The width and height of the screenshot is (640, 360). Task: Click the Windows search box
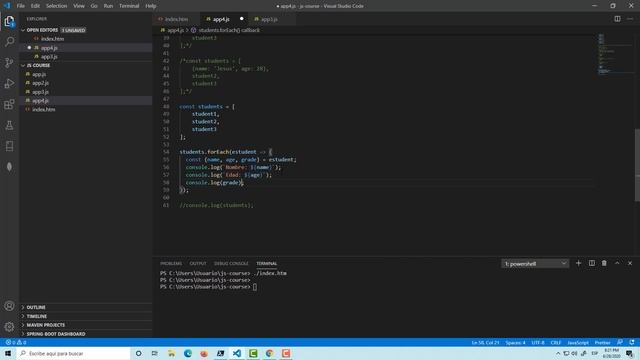coord(73,353)
